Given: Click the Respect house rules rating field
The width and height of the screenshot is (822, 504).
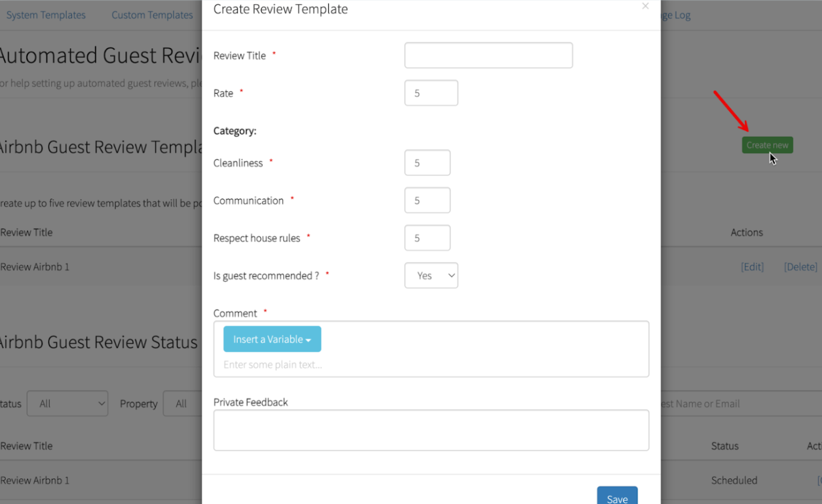Looking at the screenshot, I should (427, 238).
